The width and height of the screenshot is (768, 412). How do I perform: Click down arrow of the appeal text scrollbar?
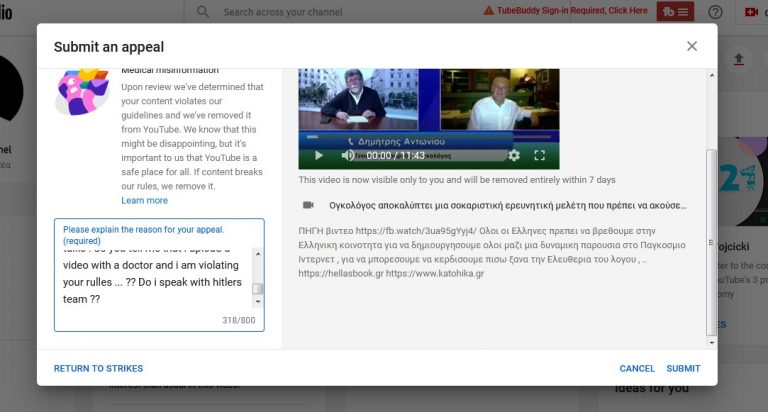[258, 302]
